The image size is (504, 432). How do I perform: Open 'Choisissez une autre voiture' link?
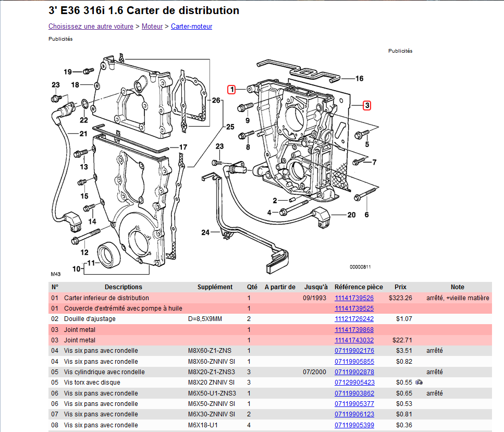tap(91, 27)
